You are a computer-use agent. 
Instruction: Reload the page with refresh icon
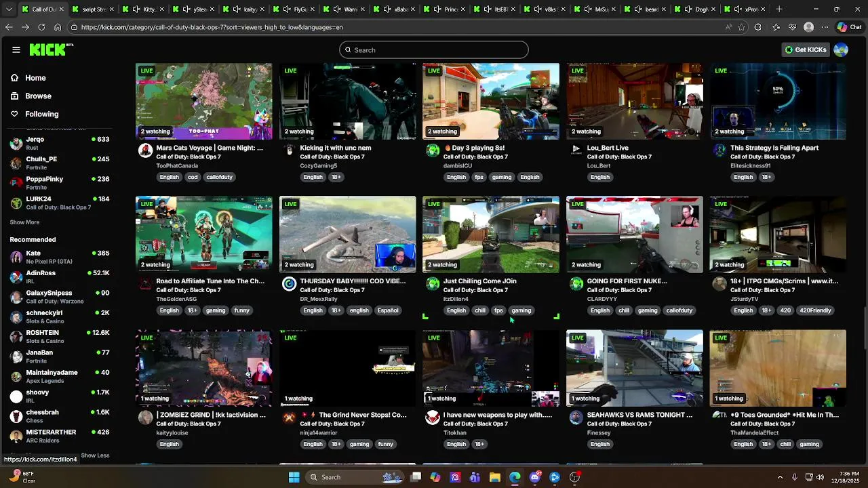click(x=41, y=27)
